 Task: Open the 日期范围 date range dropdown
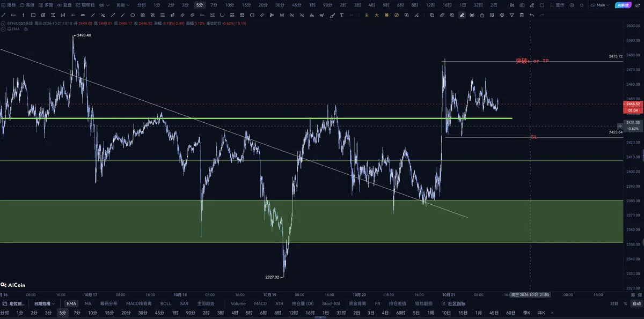[45, 303]
